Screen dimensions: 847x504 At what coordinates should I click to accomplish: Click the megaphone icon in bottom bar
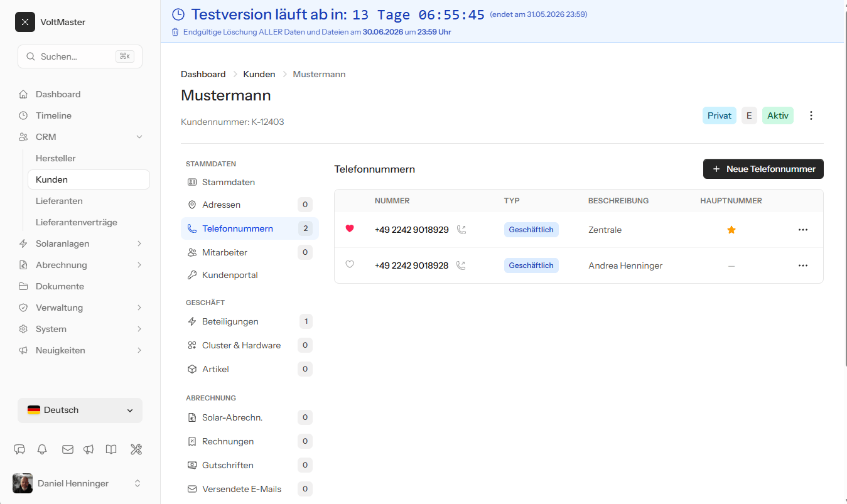point(89,449)
